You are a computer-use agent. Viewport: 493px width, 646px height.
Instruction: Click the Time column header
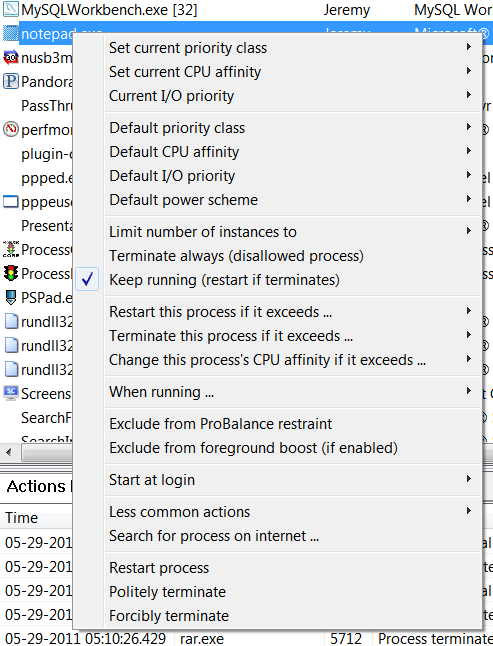pyautogui.click(x=21, y=518)
